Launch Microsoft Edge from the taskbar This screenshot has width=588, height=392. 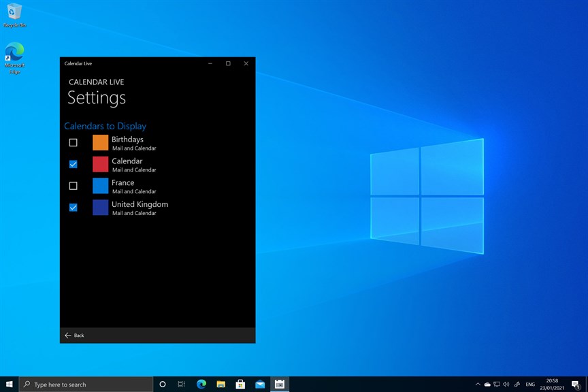click(201, 384)
